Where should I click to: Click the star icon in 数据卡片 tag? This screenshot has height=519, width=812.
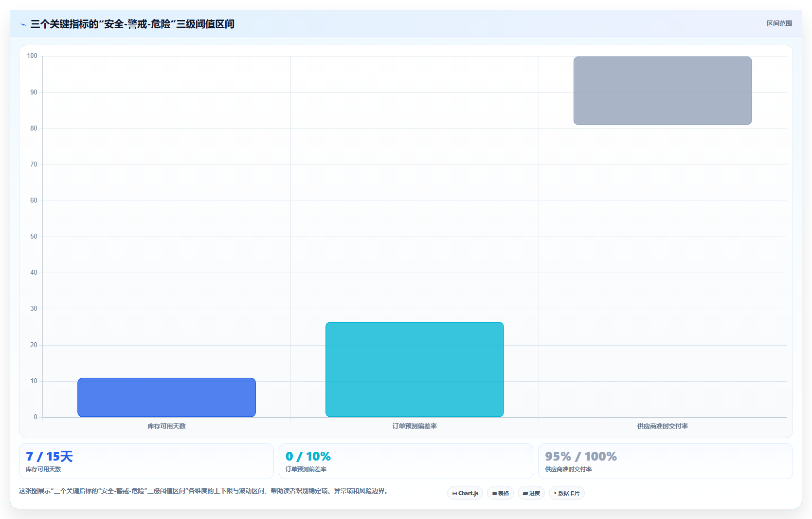click(555, 493)
